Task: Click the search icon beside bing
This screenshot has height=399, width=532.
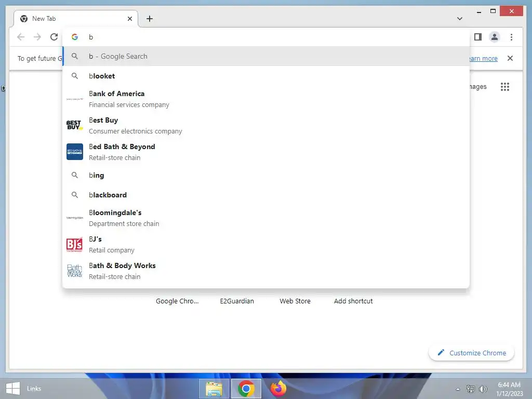Action: (75, 175)
